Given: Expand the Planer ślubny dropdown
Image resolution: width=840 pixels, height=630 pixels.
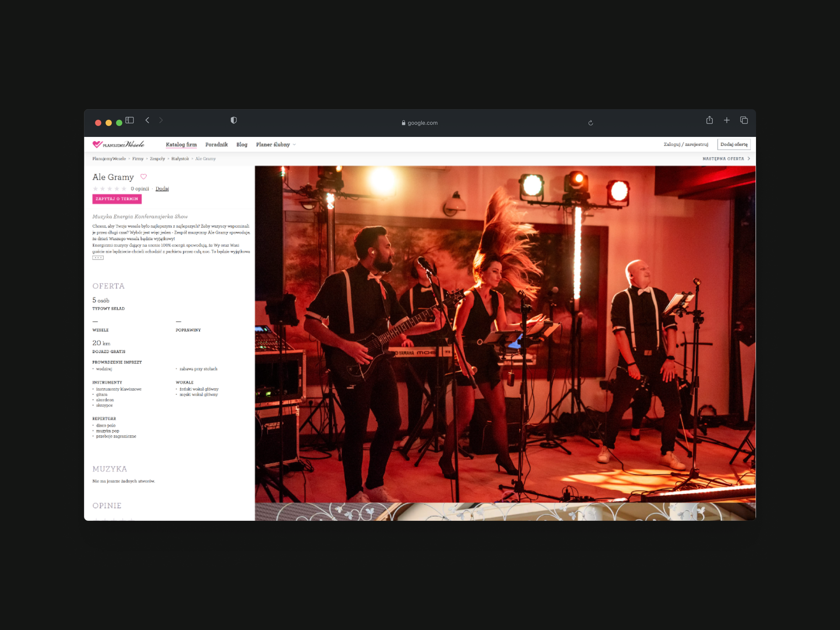Looking at the screenshot, I should (276, 144).
